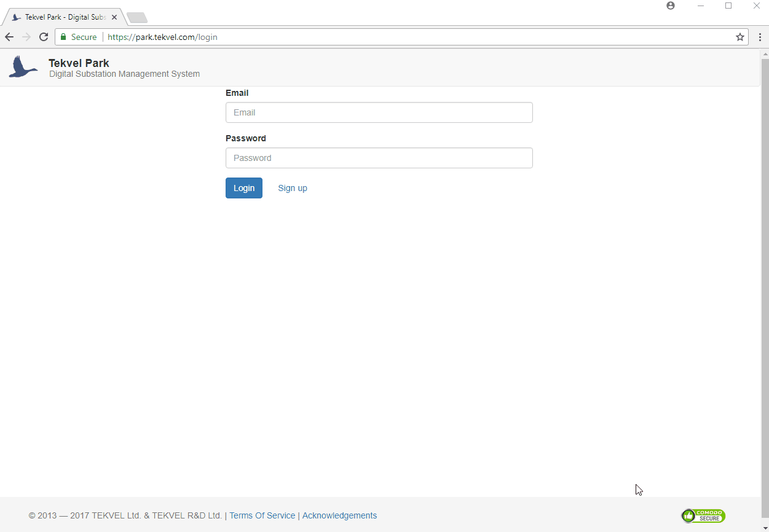Screen dimensions: 769x532
Task: Click the Email field label
Action: (237, 93)
